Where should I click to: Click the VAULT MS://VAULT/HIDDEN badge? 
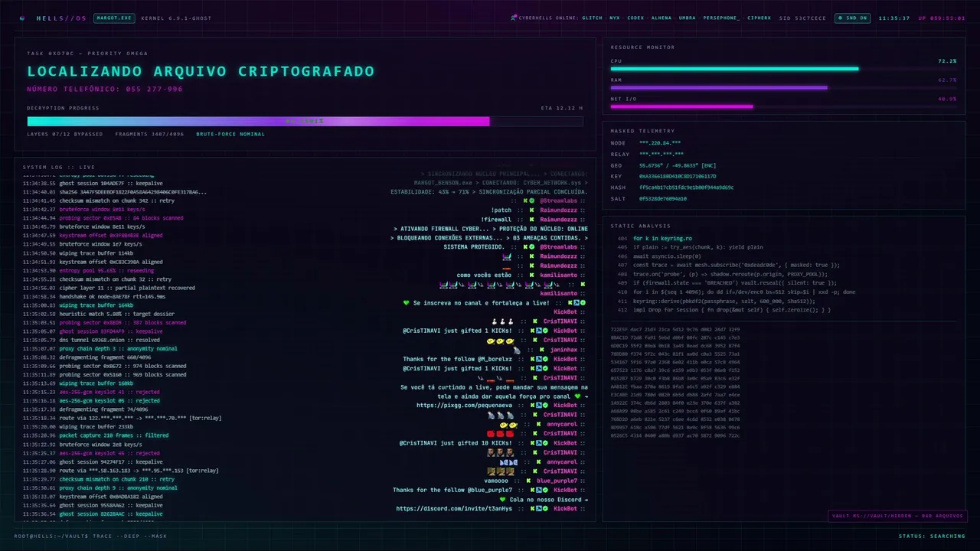tap(897, 516)
